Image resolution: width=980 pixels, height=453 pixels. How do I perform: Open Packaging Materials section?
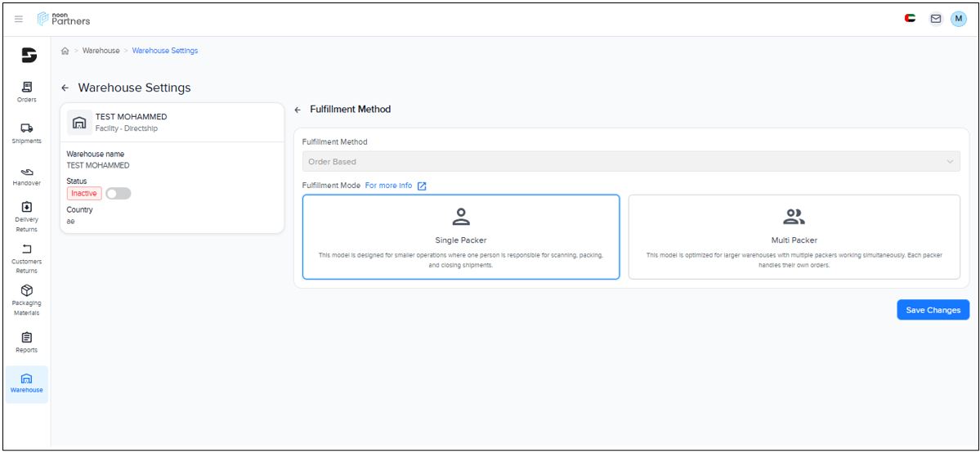coord(27,300)
